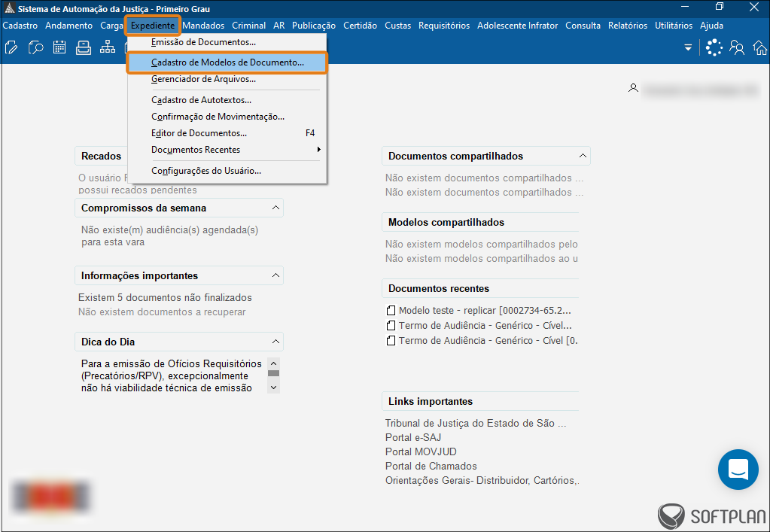Viewport: 770px width, 532px height.
Task: Open the Carga menu
Action: point(111,26)
